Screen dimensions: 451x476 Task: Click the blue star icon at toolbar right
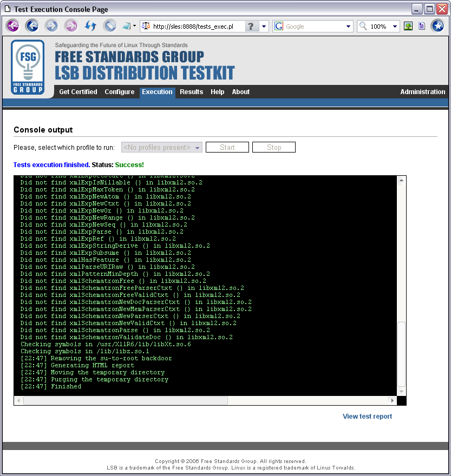tap(438, 26)
